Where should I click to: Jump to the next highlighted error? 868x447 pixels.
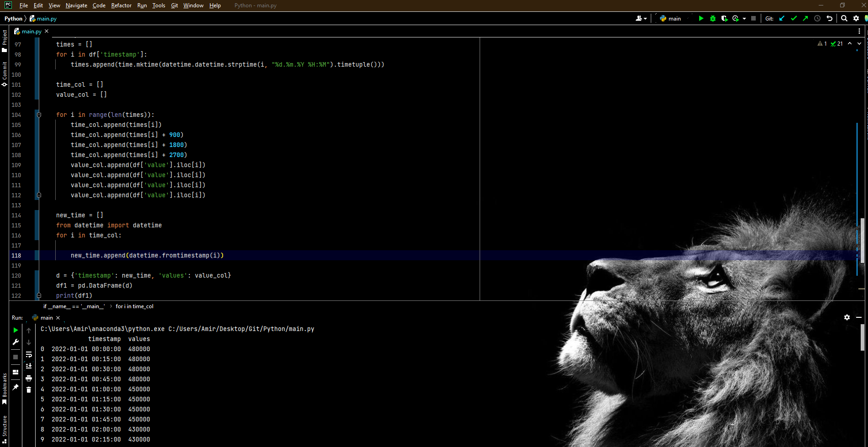pos(859,43)
